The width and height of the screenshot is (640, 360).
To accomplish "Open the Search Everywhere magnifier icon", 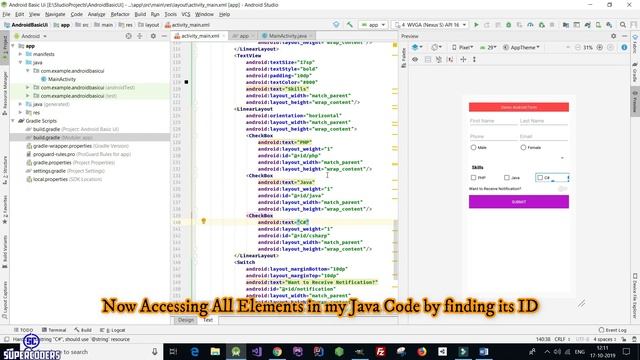I will 623,25.
